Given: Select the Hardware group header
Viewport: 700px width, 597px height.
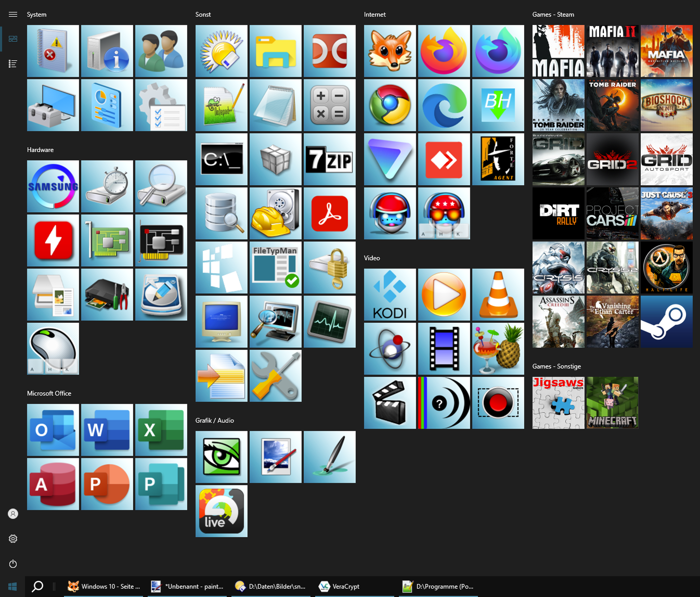Looking at the screenshot, I should [40, 150].
